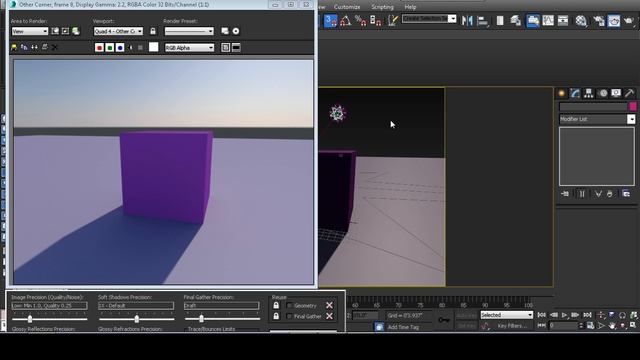Screen dimensions: 640x360
Task: Switch to the Display panel tab
Action: 616,93
